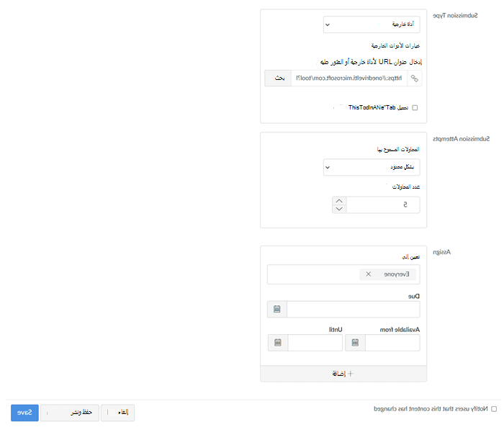Open the Submission Type dropdown
504x427 pixels.
pos(372,24)
